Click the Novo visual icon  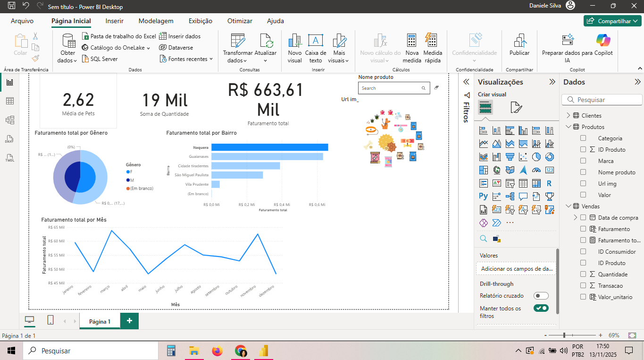(x=295, y=43)
